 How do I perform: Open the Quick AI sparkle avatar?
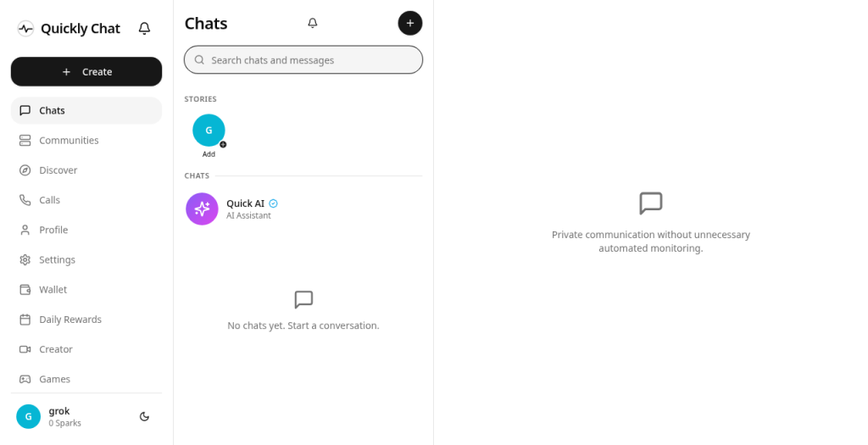(x=202, y=209)
